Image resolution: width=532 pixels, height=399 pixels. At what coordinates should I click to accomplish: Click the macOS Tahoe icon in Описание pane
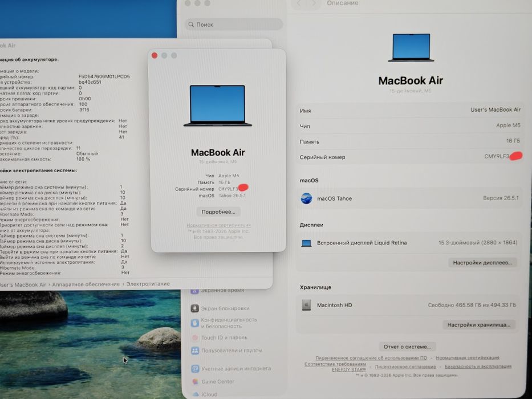(306, 198)
